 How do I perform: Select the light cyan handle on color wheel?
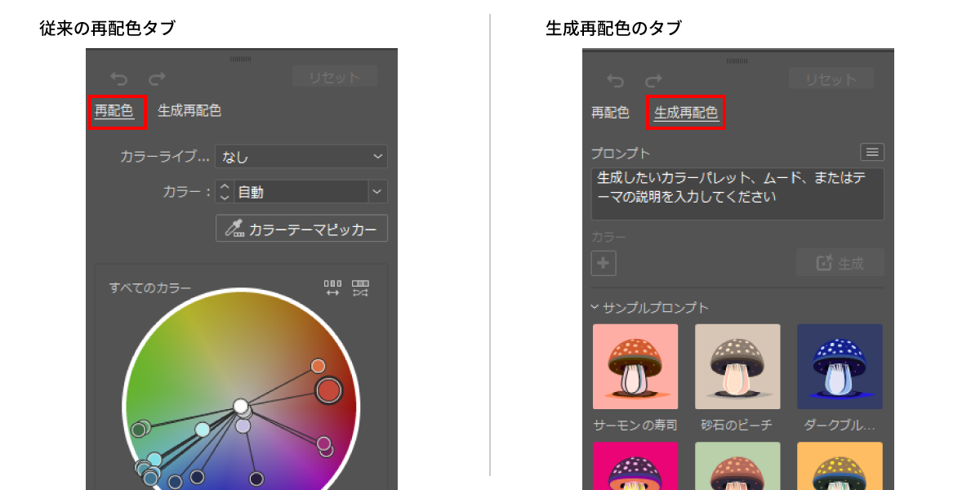click(203, 430)
